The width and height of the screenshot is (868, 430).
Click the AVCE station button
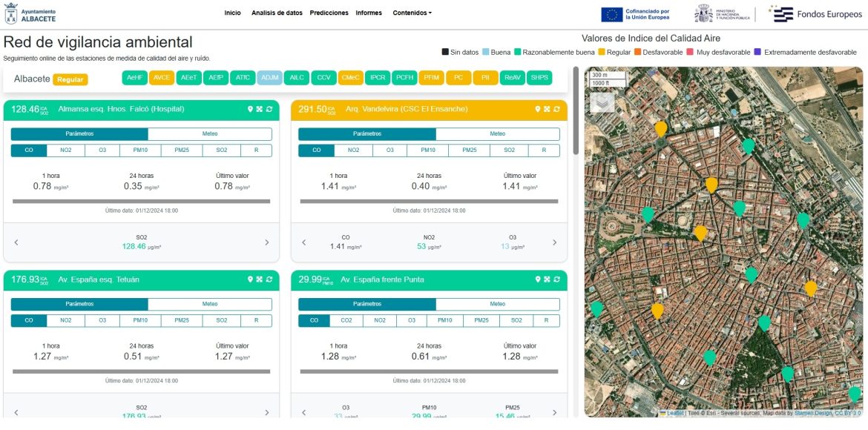point(161,78)
